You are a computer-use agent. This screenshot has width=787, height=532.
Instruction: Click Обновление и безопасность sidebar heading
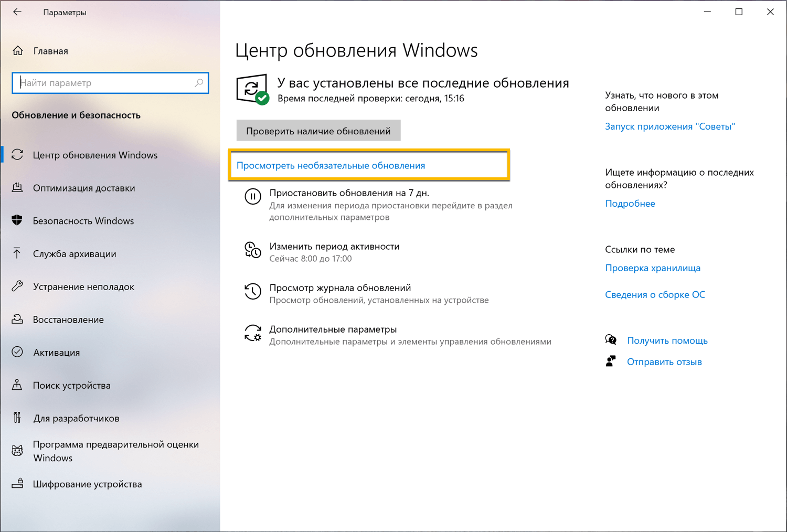point(76,115)
